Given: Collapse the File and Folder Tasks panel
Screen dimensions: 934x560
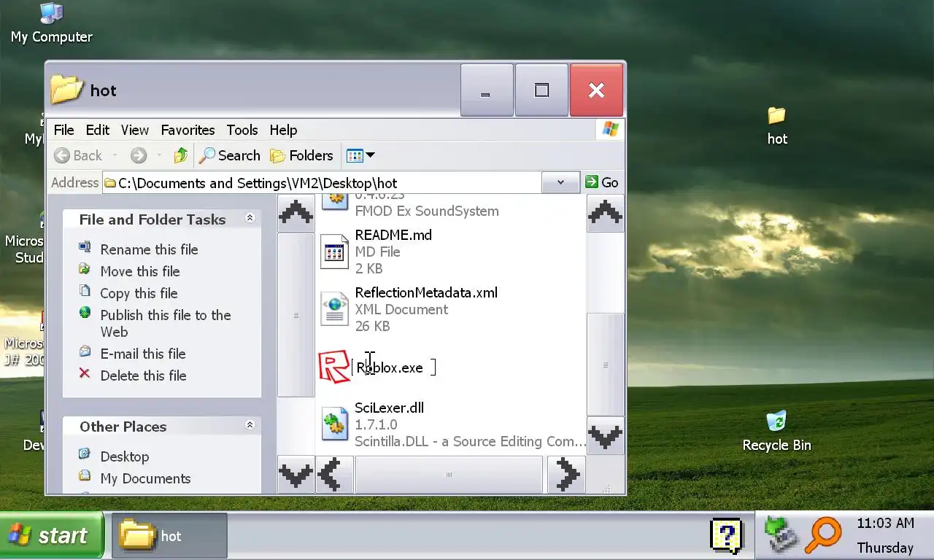Looking at the screenshot, I should (250, 218).
